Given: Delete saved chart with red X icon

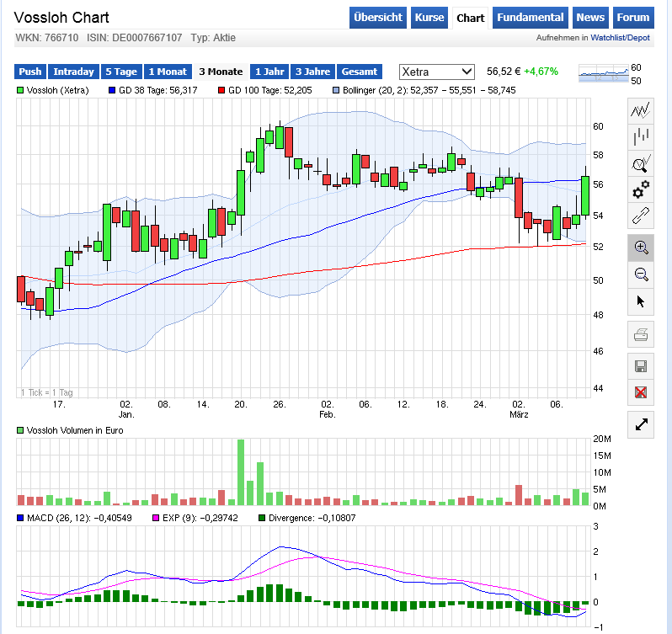Looking at the screenshot, I should pyautogui.click(x=641, y=392).
